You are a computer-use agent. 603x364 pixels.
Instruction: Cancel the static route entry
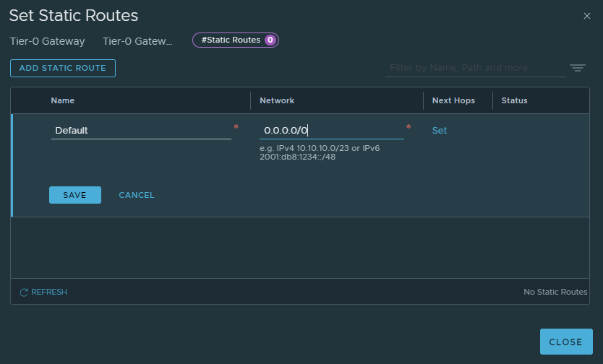(x=137, y=195)
